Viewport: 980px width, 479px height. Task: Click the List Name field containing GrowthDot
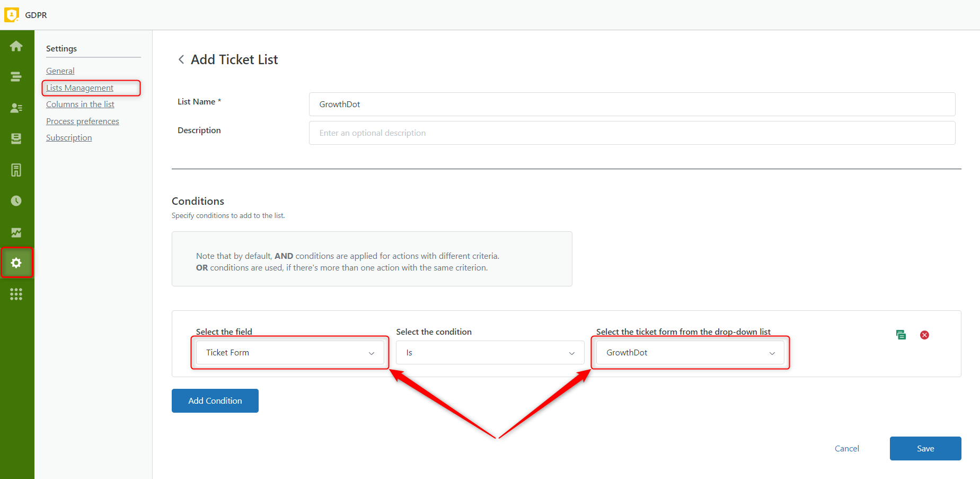pyautogui.click(x=632, y=104)
